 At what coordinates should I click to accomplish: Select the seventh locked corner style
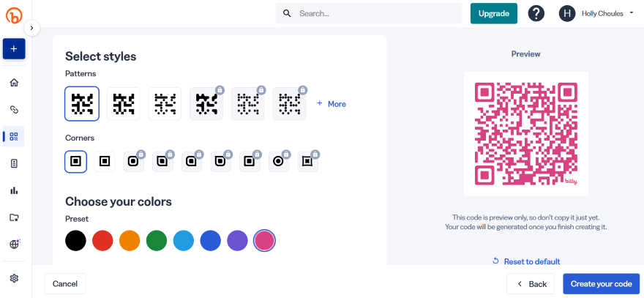click(x=250, y=162)
